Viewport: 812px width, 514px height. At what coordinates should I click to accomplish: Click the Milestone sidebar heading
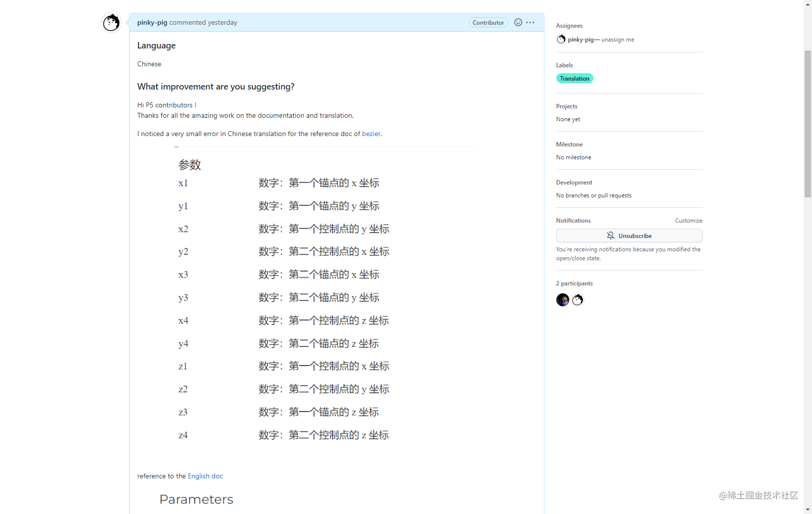569,144
